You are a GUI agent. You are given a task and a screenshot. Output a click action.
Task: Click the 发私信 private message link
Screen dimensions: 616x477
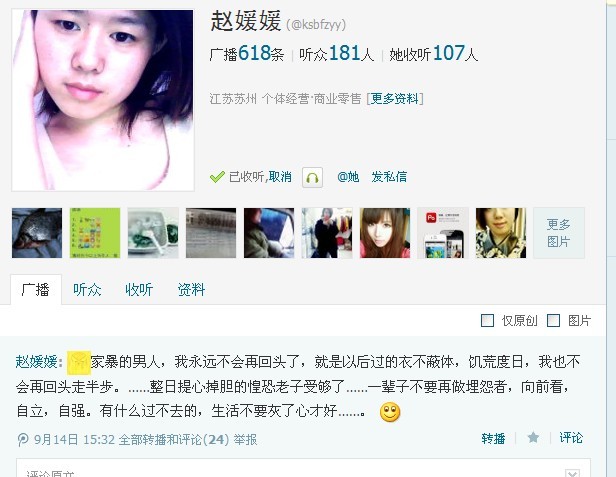(389, 177)
